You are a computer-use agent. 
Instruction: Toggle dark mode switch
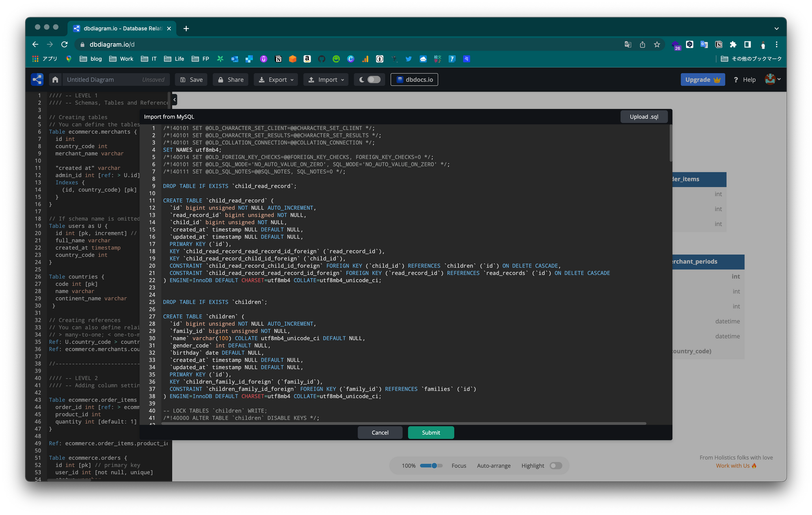point(374,80)
